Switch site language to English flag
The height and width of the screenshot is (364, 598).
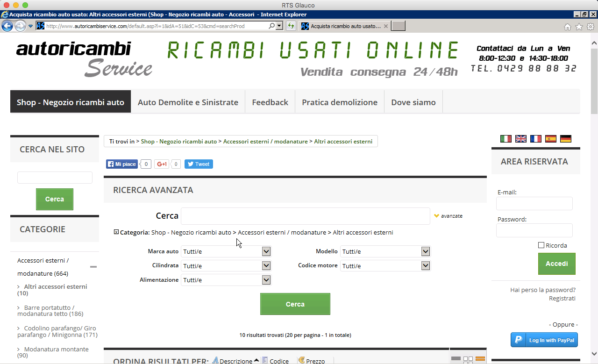click(521, 139)
